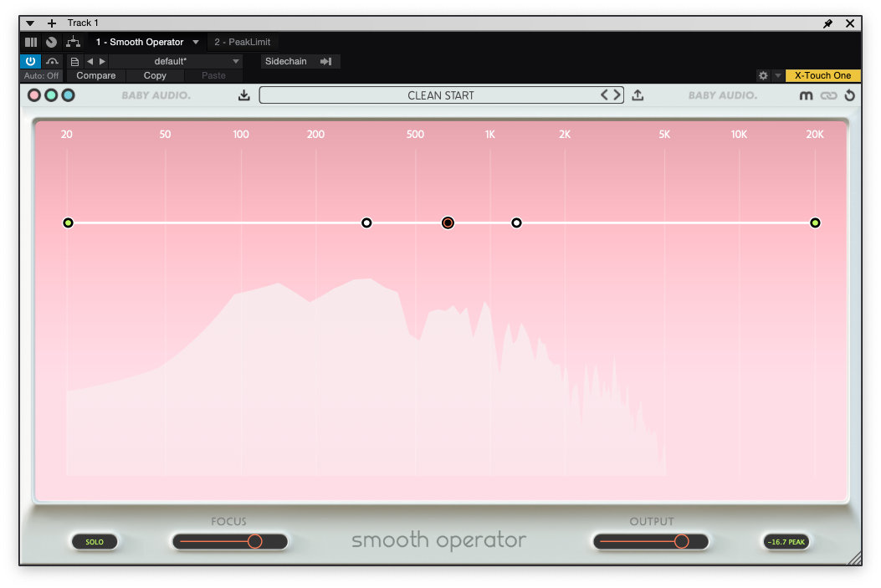Image resolution: width=881 pixels, height=588 pixels.
Task: Select the red center node
Action: [x=448, y=223]
